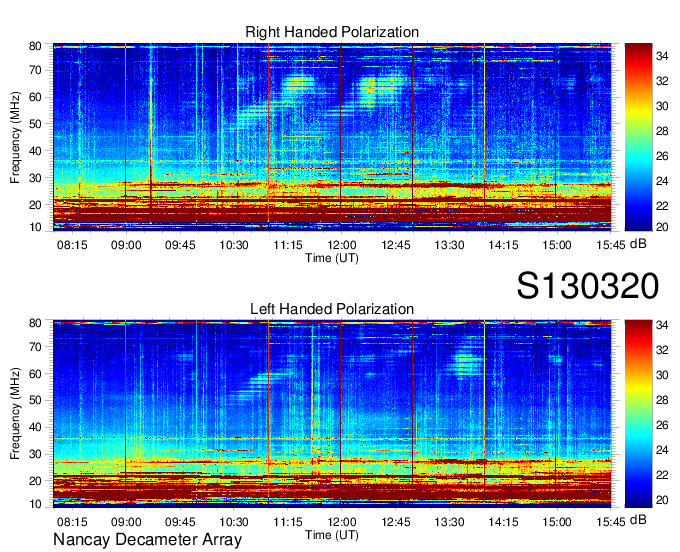Click the 60 MHz tick of Right Handed plot

pyautogui.click(x=35, y=97)
